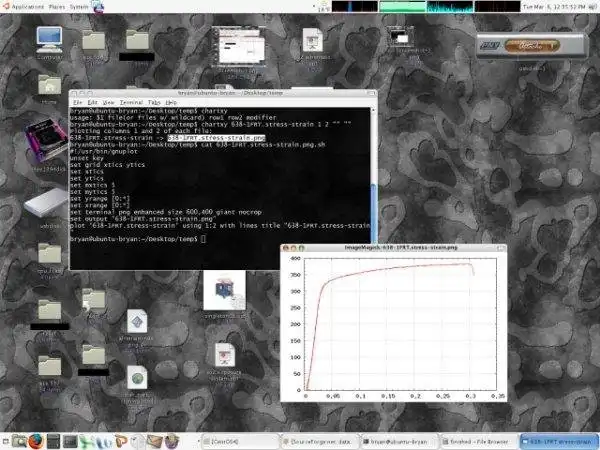Open the terminal's View menu
The image size is (600, 450).
coord(109,103)
